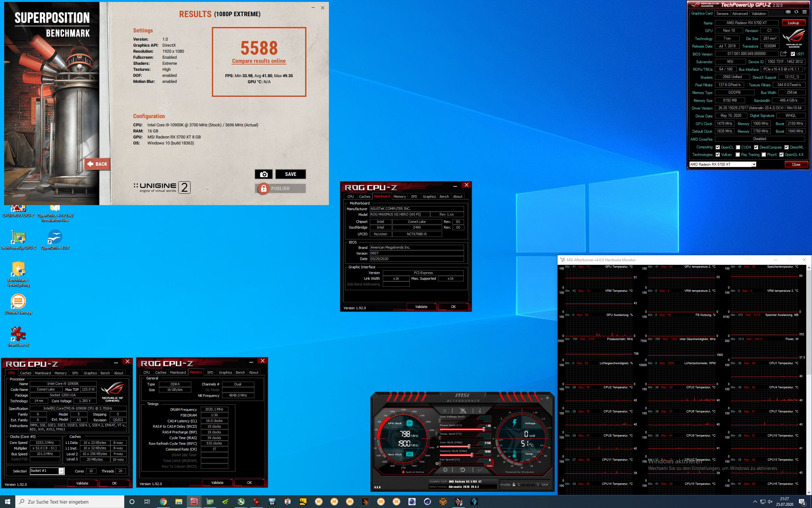
Task: Open the SPD tab in Mainboard CPU-Z window
Action: [414, 197]
